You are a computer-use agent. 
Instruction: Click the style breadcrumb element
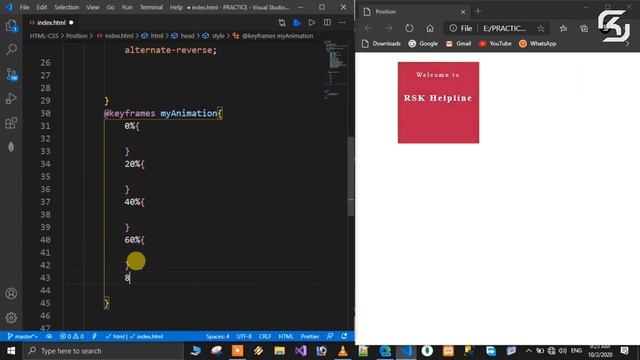214,36
